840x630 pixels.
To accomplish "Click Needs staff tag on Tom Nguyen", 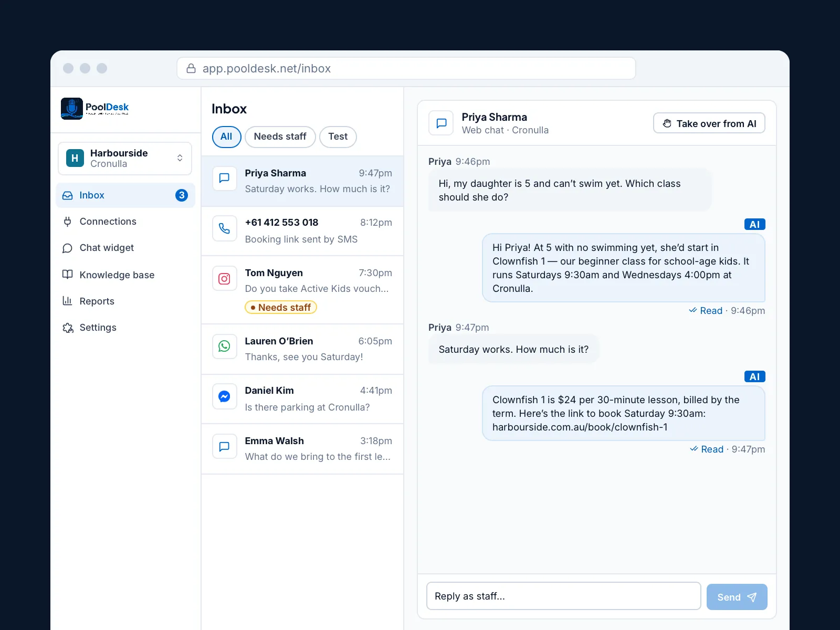I will [281, 308].
